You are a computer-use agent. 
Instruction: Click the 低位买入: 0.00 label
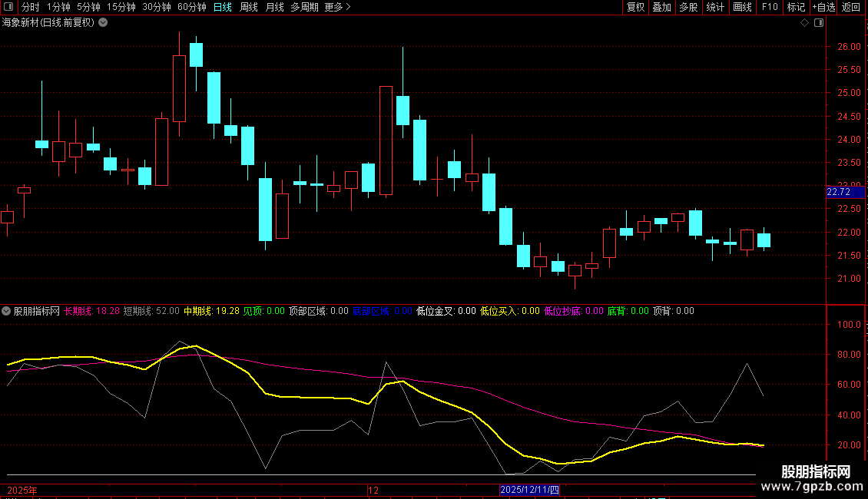tap(509, 311)
